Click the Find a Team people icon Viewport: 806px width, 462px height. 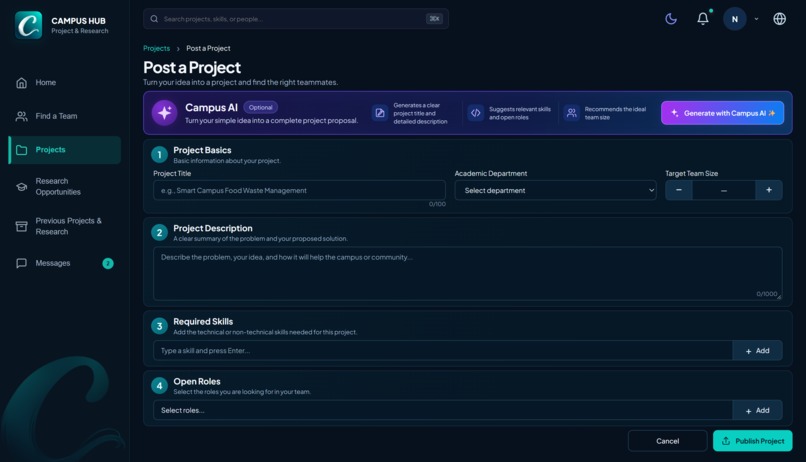coord(22,116)
